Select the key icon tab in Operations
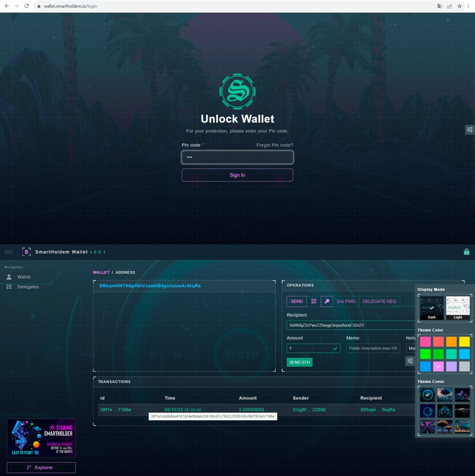 coord(327,301)
